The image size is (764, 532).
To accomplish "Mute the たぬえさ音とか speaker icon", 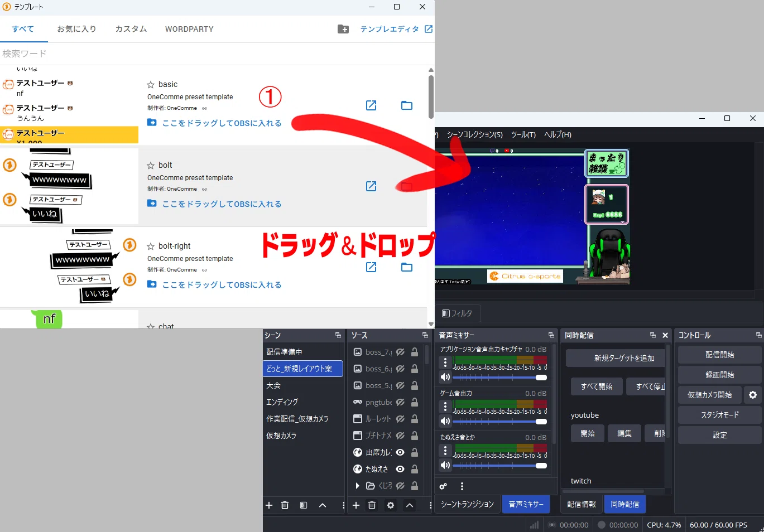I will [445, 465].
